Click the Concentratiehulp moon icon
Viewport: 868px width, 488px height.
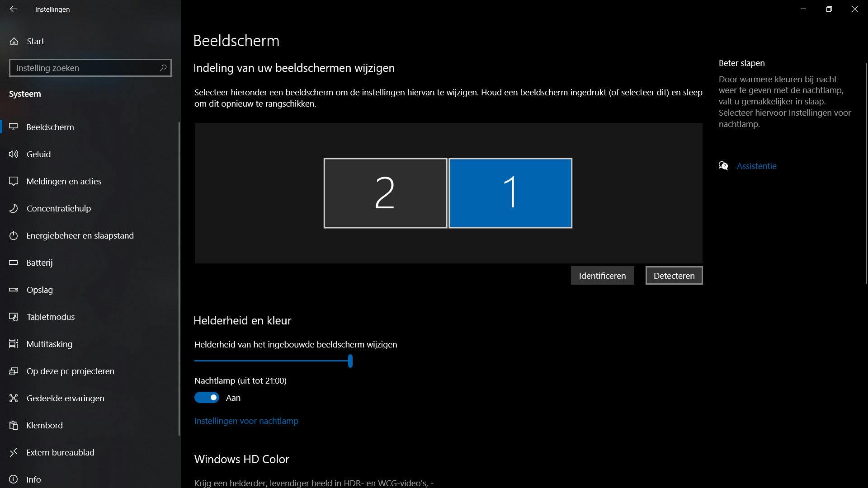tap(14, 208)
